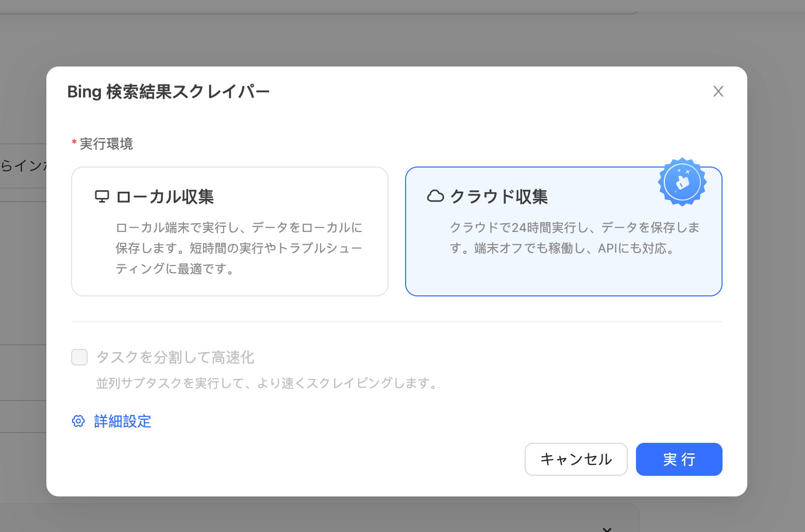Click the gear icon beside 詳細設定

point(78,421)
